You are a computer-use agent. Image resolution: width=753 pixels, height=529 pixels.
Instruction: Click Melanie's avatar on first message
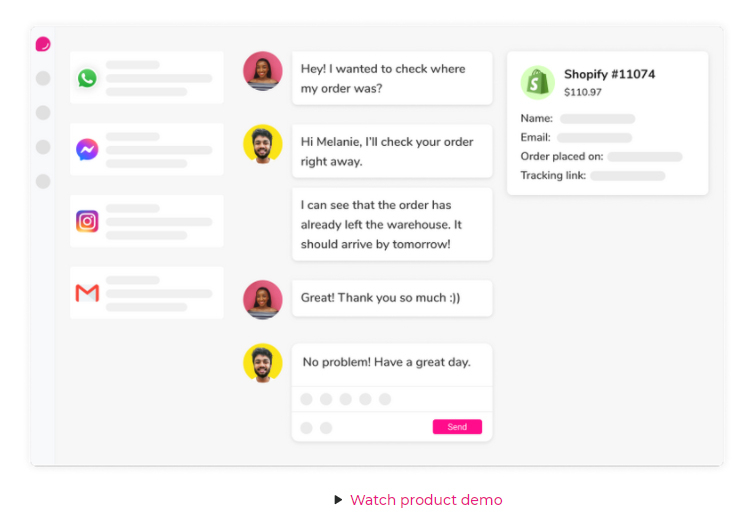click(263, 71)
